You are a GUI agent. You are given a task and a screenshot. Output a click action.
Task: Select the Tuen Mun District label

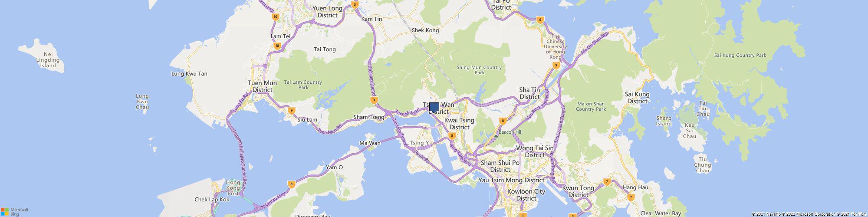click(262, 86)
